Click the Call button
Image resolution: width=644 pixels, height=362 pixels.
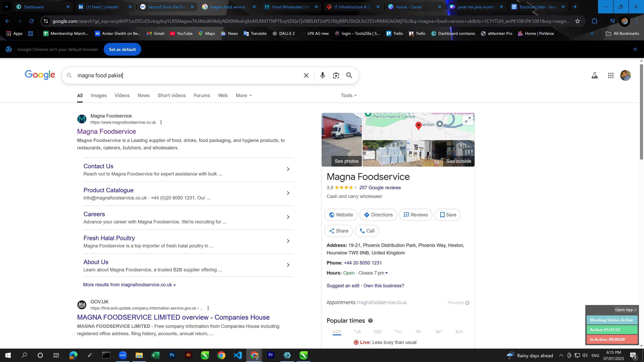(x=367, y=231)
